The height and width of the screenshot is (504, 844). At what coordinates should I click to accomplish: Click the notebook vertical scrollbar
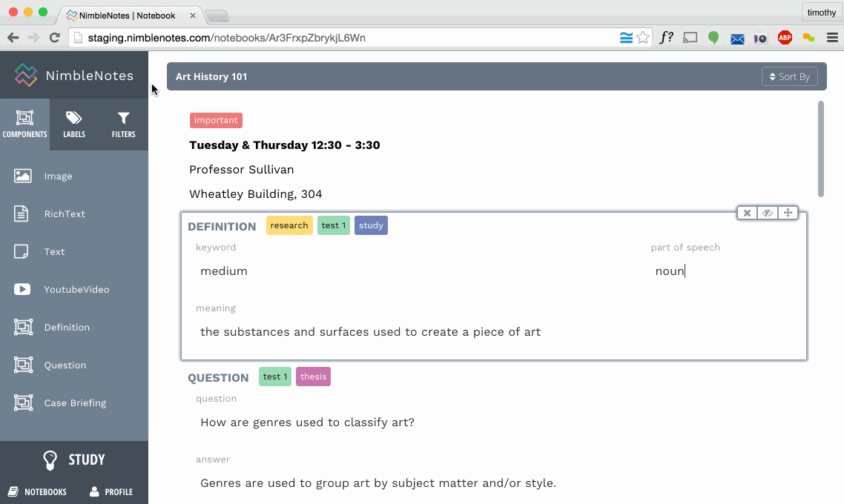pos(820,148)
